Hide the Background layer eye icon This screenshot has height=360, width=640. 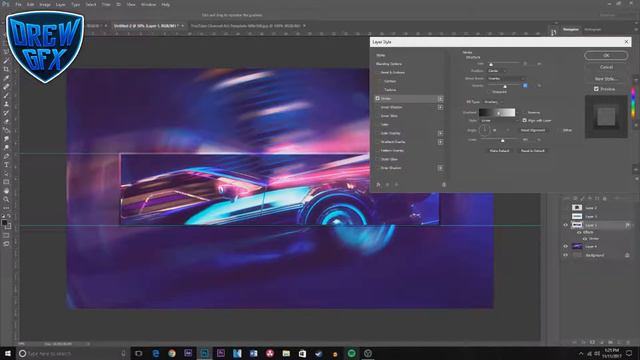click(566, 255)
